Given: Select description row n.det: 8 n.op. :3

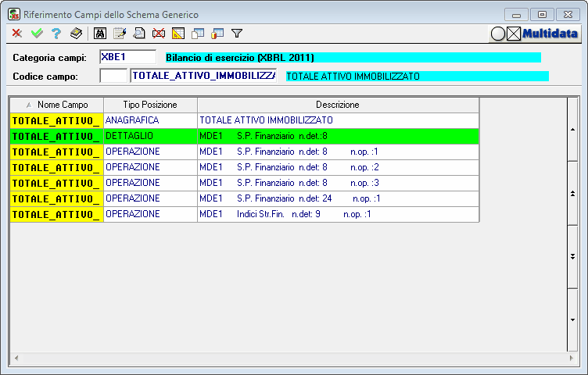Looking at the screenshot, I should click(x=339, y=183).
